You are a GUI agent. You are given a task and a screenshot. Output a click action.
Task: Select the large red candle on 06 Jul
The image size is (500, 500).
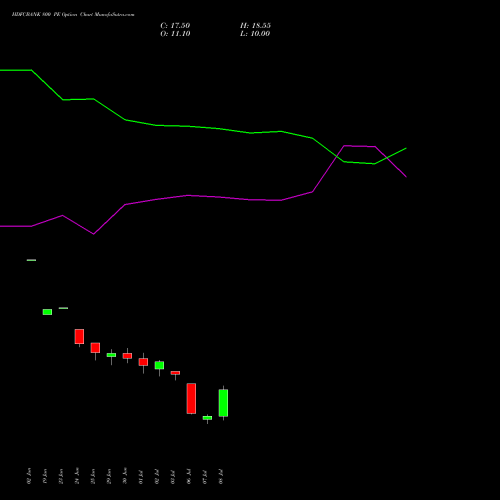(191, 398)
